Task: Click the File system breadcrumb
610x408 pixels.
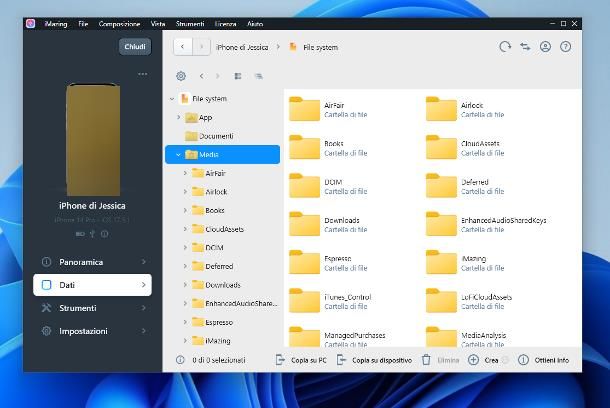Action: point(321,47)
